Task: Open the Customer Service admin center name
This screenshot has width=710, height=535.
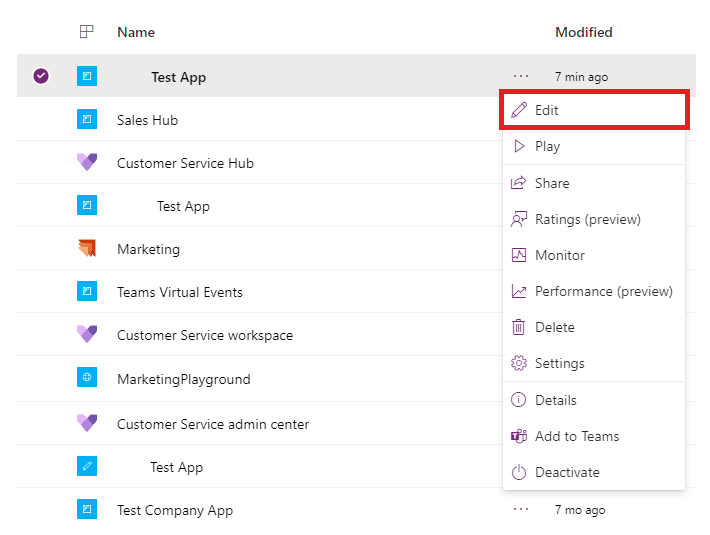Action: (213, 424)
